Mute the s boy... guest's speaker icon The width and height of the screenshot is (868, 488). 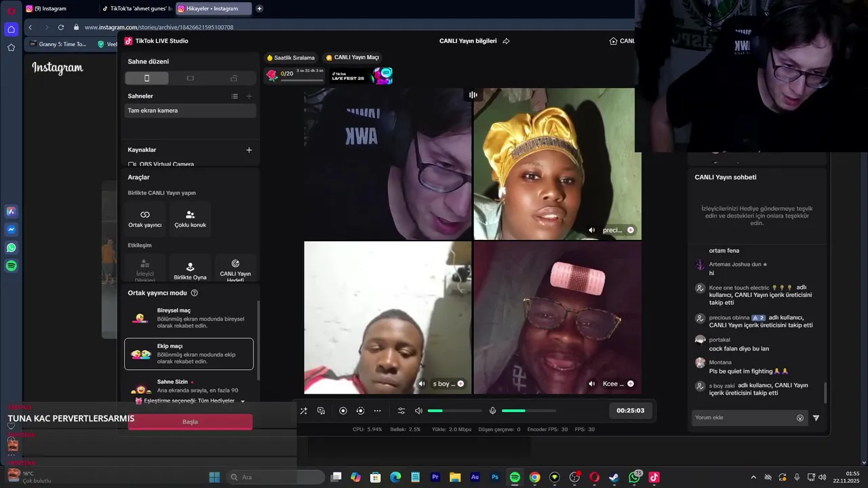[x=422, y=384]
